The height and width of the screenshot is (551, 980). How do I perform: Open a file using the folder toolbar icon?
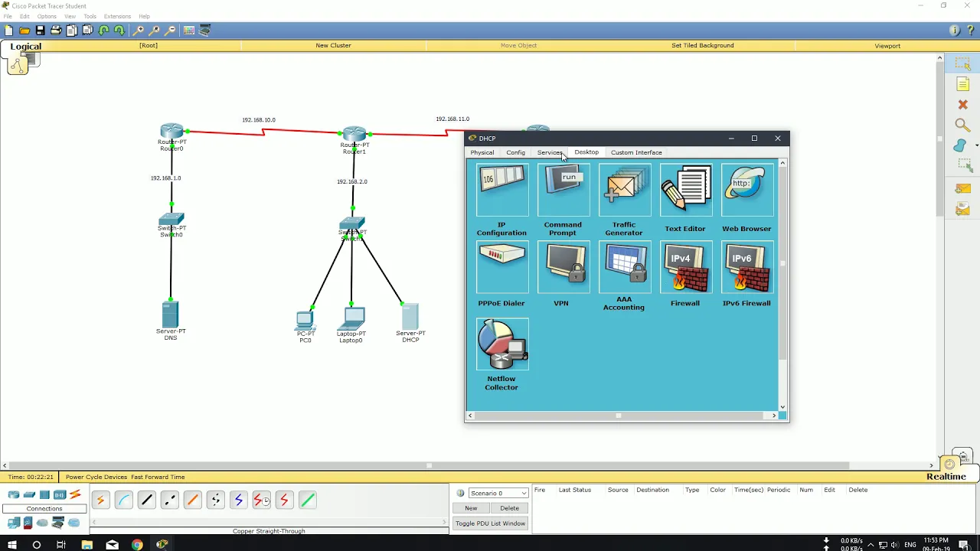click(24, 31)
